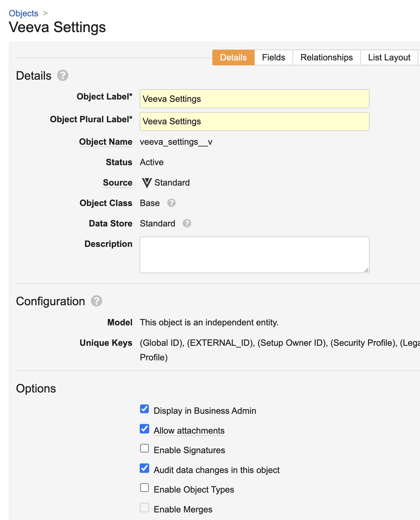
Task: Check the Enable Object Types option
Action: tap(145, 488)
